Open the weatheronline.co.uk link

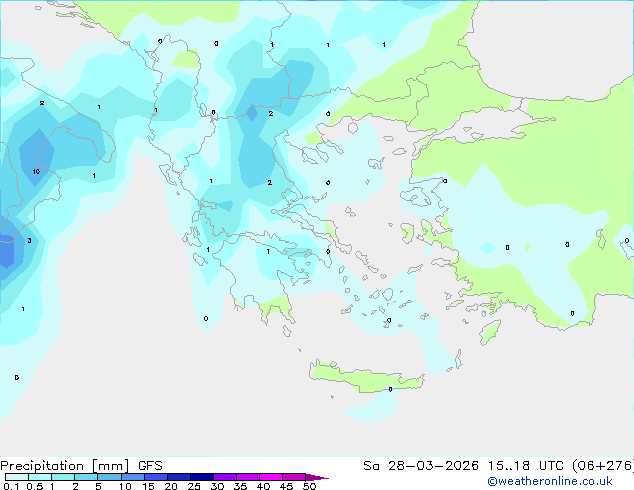[550, 481]
